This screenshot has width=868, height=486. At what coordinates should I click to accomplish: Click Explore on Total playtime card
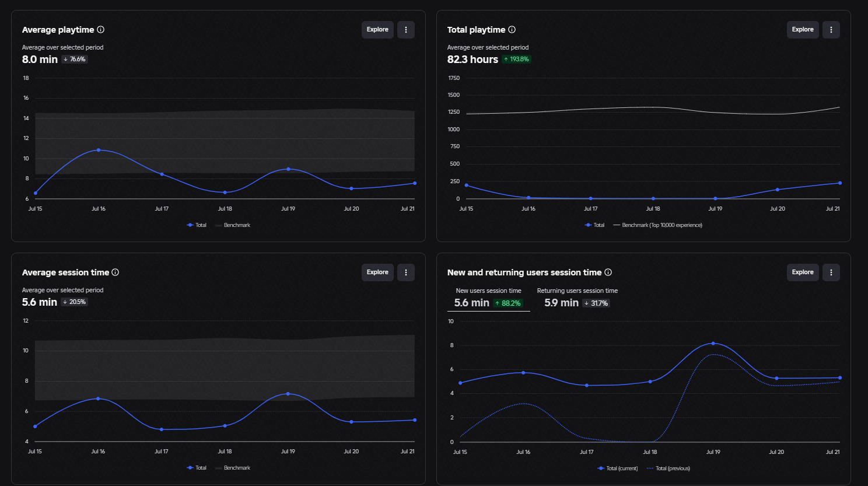pyautogui.click(x=803, y=30)
